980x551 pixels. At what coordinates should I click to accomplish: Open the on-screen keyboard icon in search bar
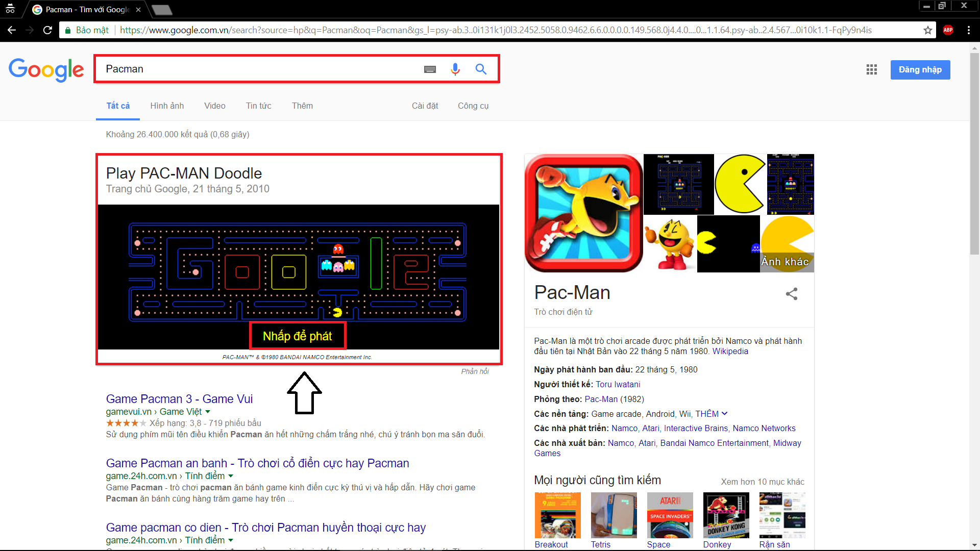click(430, 69)
